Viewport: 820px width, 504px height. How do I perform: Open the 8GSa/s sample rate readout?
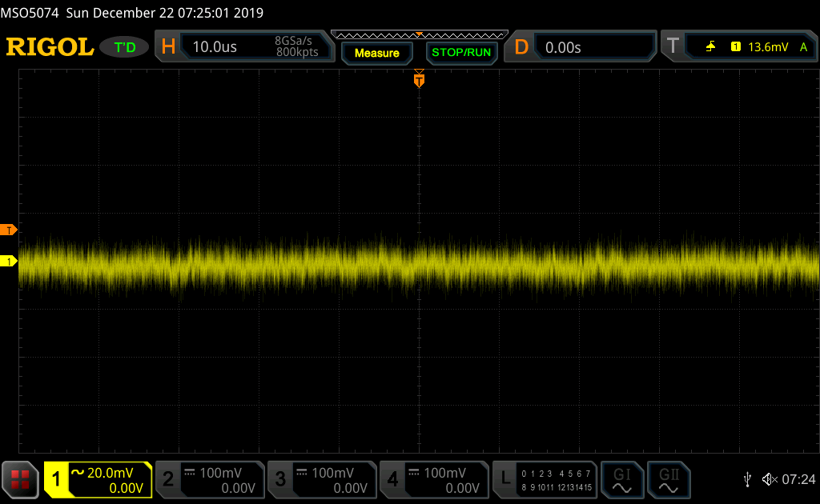tap(293, 41)
